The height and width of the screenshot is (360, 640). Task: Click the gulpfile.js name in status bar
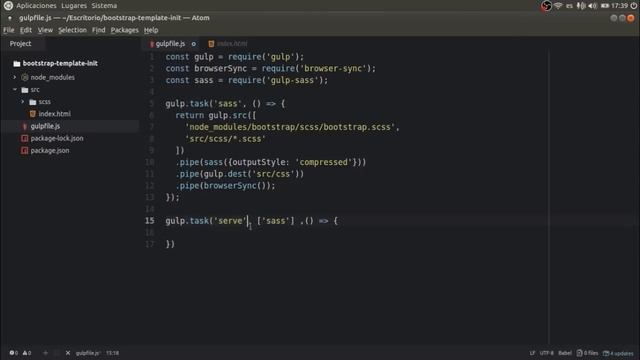[88, 353]
